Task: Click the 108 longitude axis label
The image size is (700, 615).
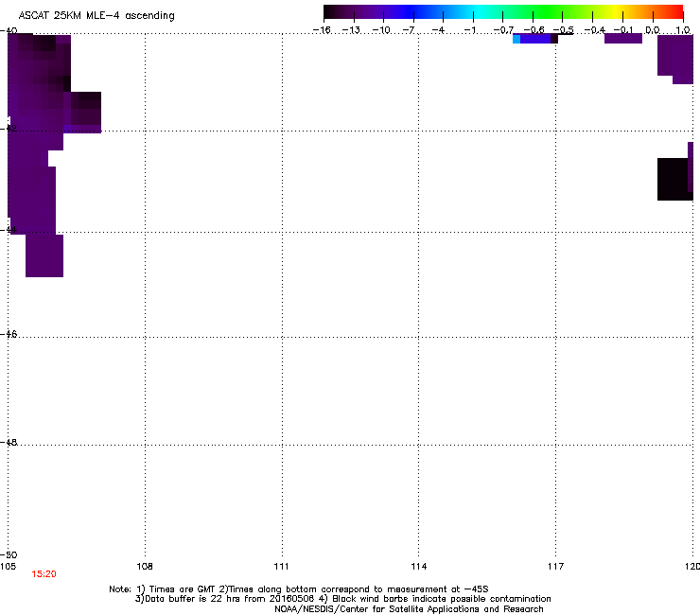Action: pos(145,567)
